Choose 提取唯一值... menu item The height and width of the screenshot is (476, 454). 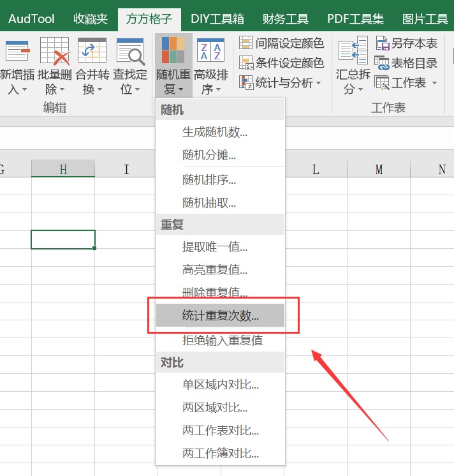click(221, 247)
